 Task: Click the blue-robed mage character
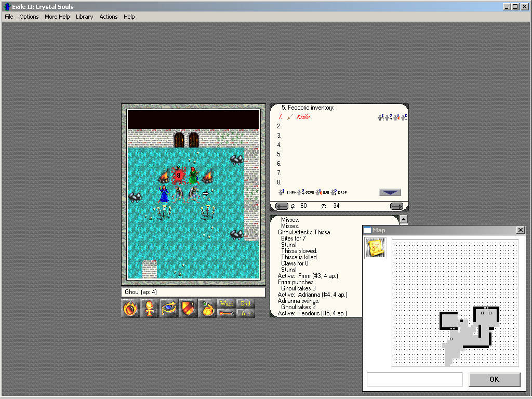(164, 194)
